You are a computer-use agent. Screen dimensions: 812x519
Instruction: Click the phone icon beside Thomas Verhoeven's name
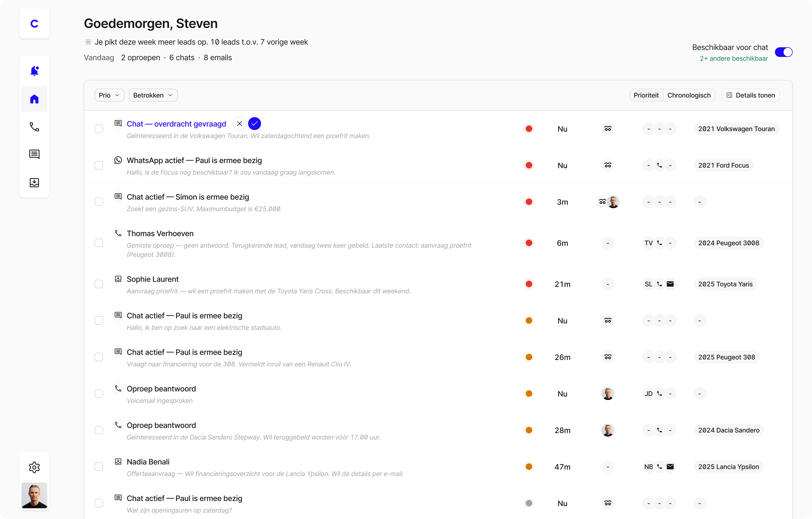click(x=118, y=233)
